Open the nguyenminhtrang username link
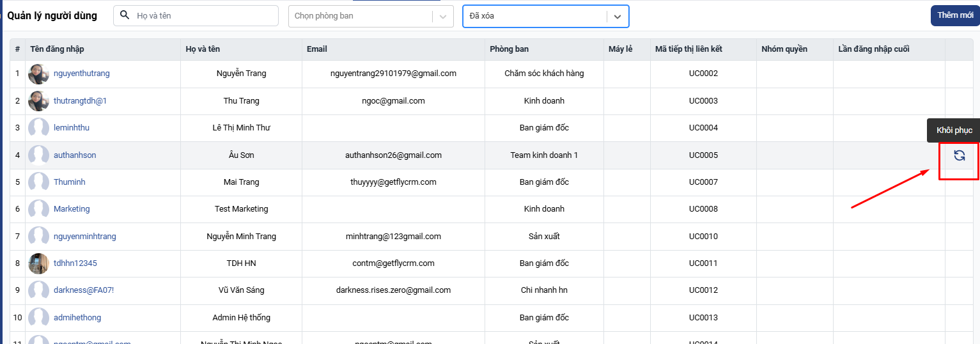This screenshot has height=344, width=980. [85, 237]
